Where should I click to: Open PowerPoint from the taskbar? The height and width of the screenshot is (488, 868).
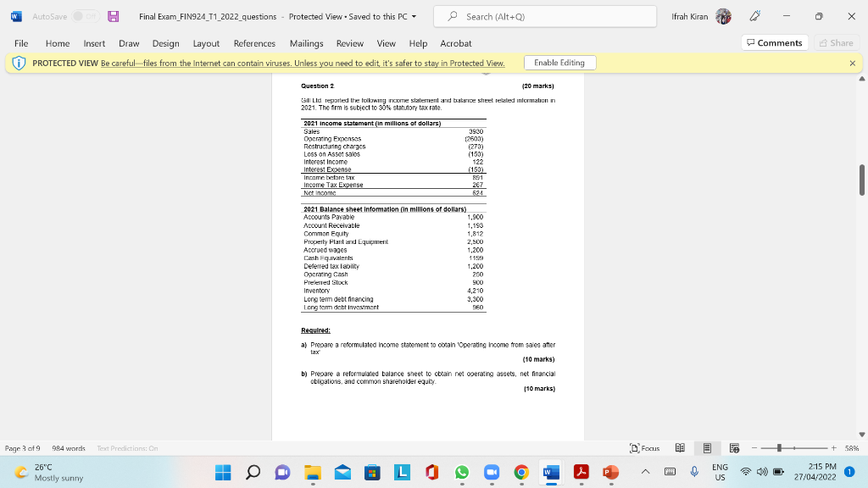(610, 471)
